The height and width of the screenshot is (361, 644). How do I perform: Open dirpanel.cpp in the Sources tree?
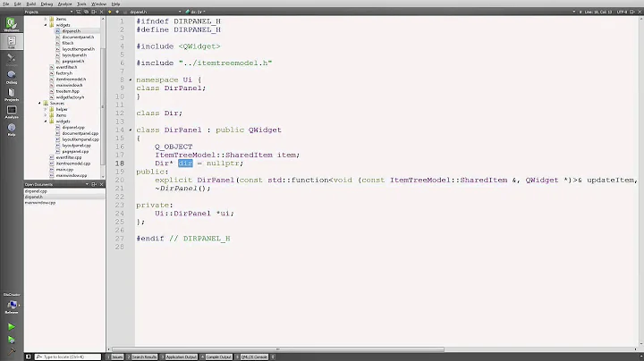73,127
